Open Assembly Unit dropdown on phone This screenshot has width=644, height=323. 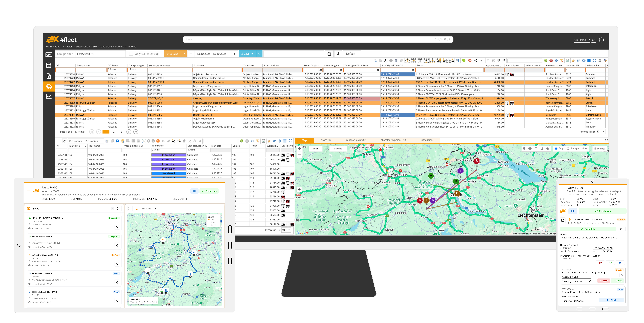[x=577, y=277]
